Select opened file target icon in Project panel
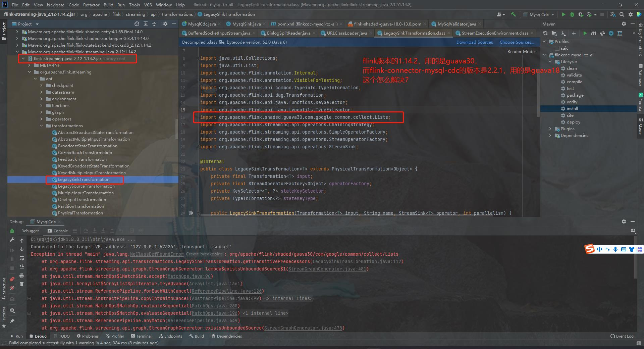644x349 pixels. 137,24
